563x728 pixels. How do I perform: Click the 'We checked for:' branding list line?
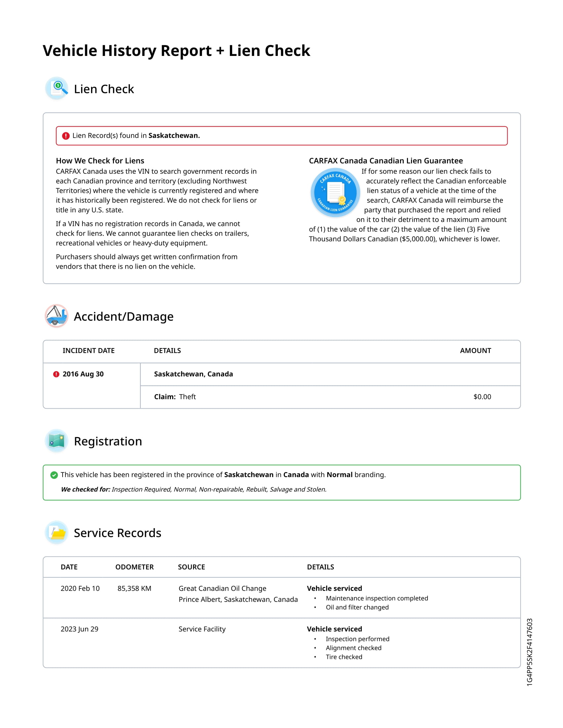pos(193,489)
